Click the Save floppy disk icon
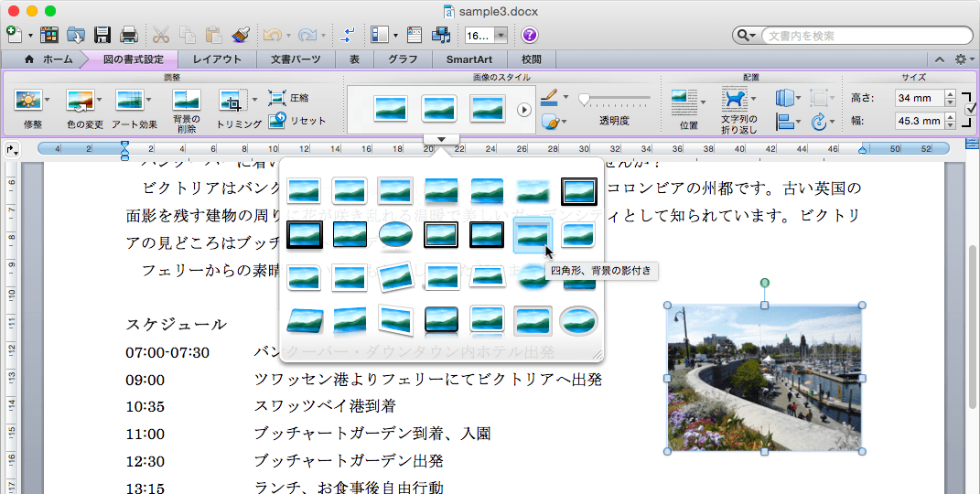 click(x=102, y=36)
